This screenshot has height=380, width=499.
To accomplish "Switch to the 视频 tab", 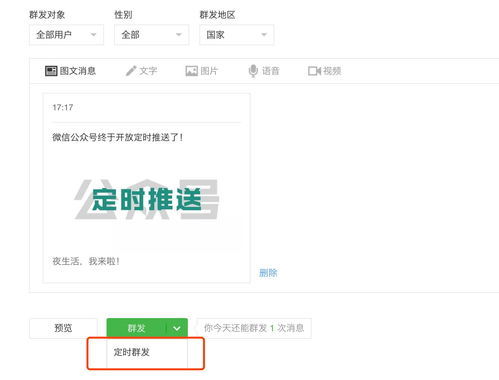I will click(x=324, y=71).
